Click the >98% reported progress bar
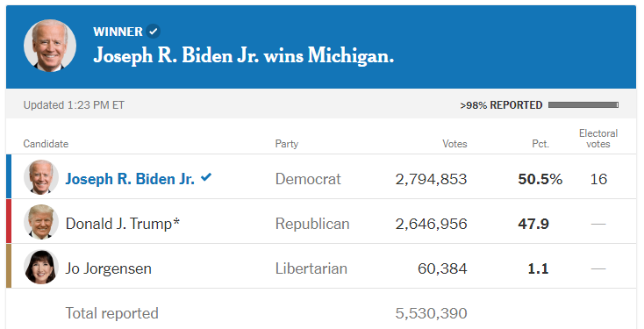The image size is (644, 329). point(583,105)
